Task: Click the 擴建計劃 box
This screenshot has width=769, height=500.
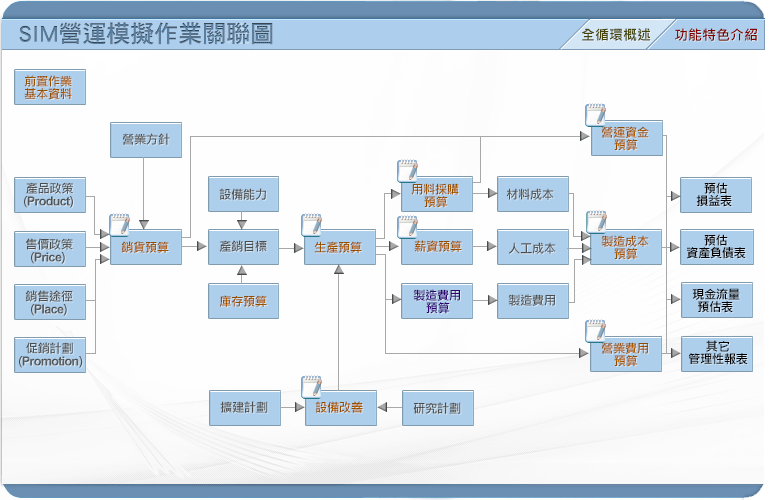Action: pyautogui.click(x=245, y=408)
